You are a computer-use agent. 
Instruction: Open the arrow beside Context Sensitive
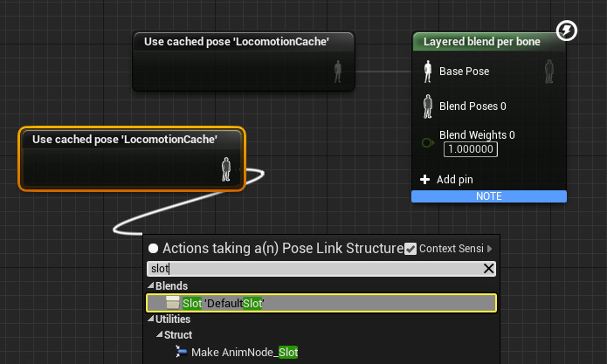click(490, 249)
